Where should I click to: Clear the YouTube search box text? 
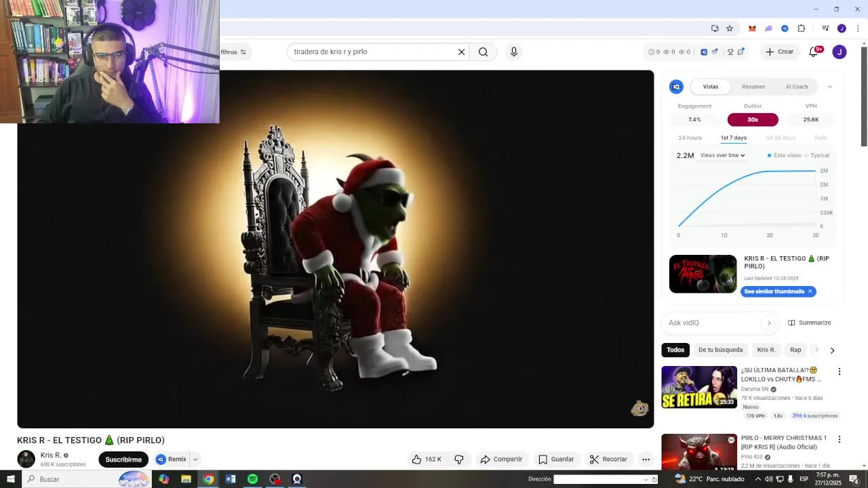pos(461,52)
